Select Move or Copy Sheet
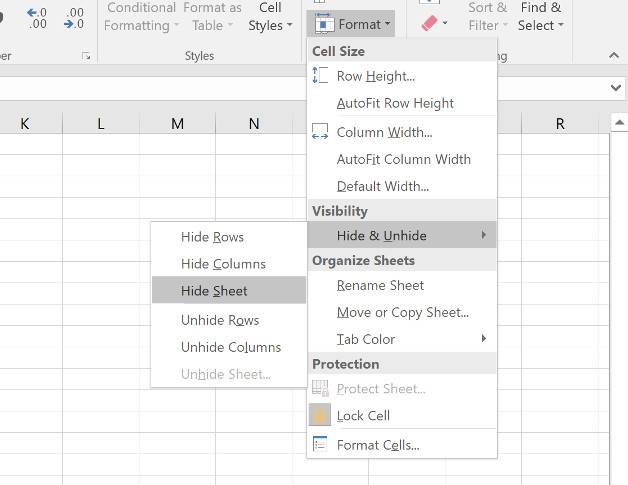 pos(402,312)
